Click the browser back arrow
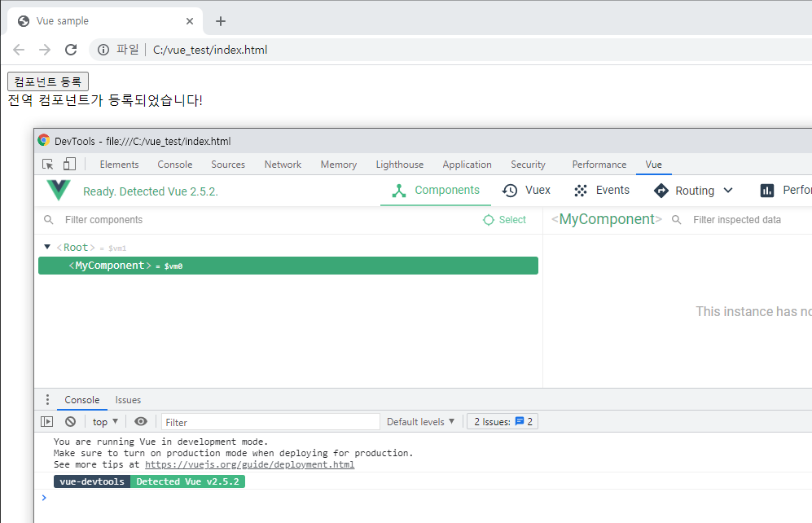 19,50
